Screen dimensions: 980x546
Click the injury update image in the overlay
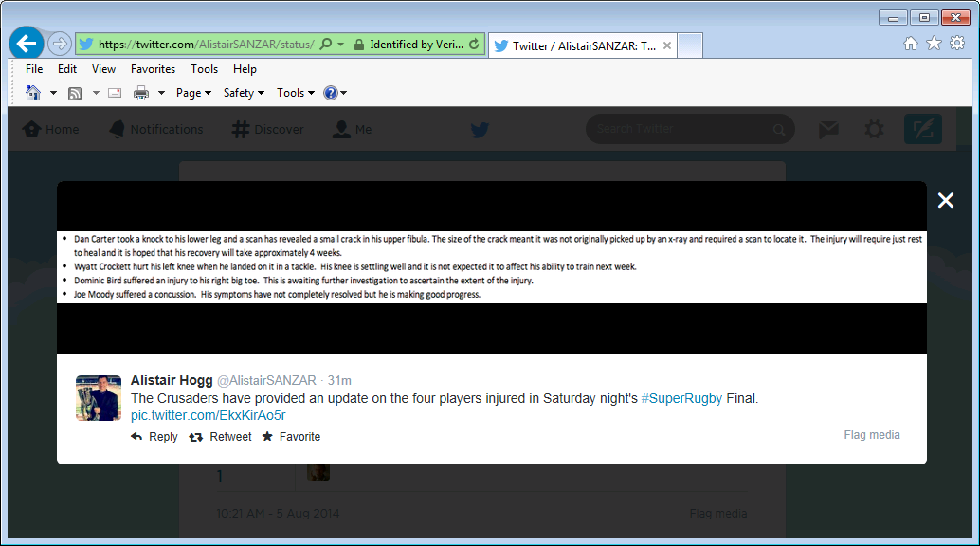pyautogui.click(x=492, y=267)
